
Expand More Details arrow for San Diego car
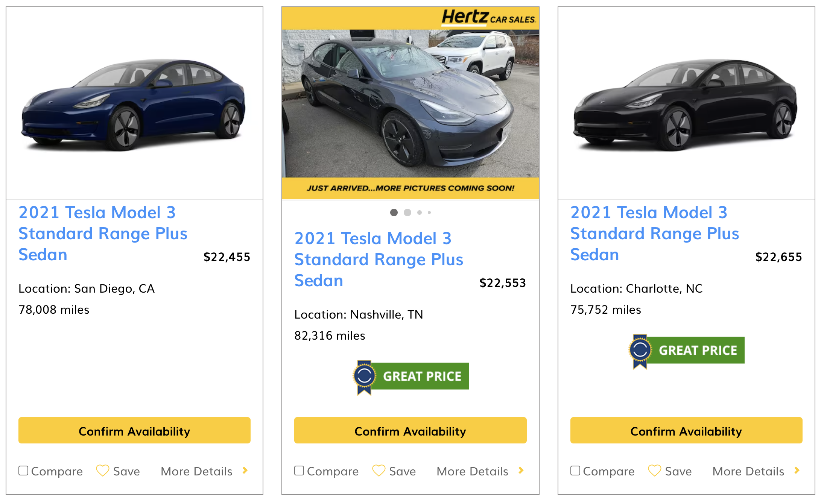(x=245, y=470)
